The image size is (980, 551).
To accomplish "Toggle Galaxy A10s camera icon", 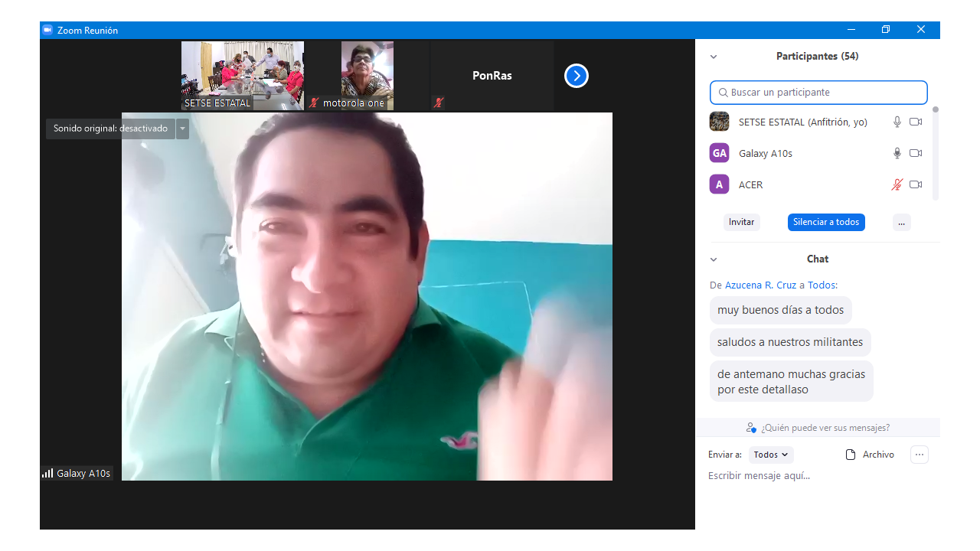I will tap(916, 153).
